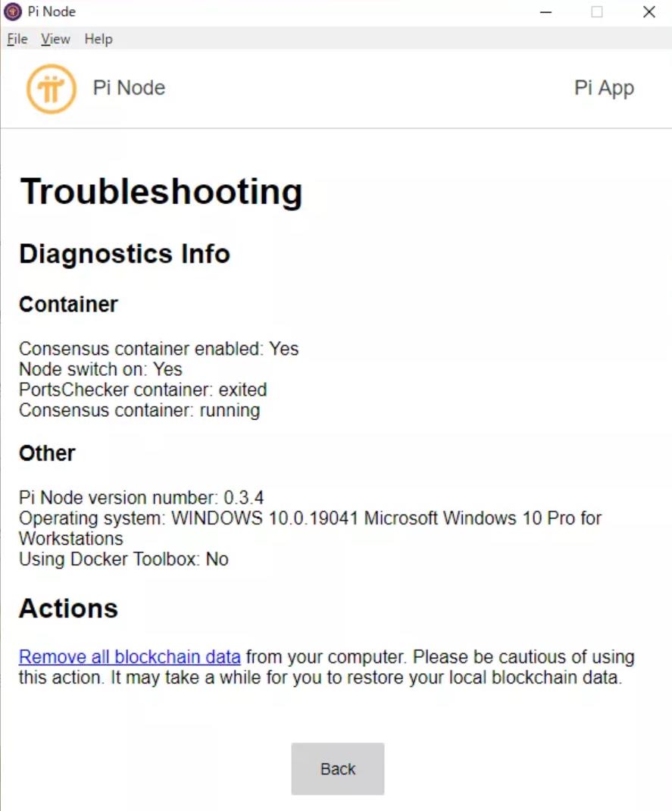Click the PortsChecker container status line
Image resolution: width=672 pixels, height=811 pixels.
(x=142, y=390)
